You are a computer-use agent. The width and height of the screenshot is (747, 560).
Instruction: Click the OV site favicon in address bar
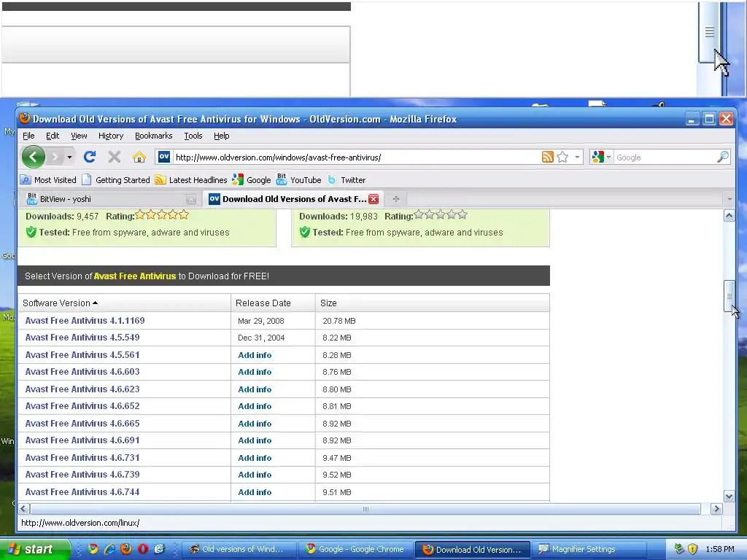pos(164,157)
